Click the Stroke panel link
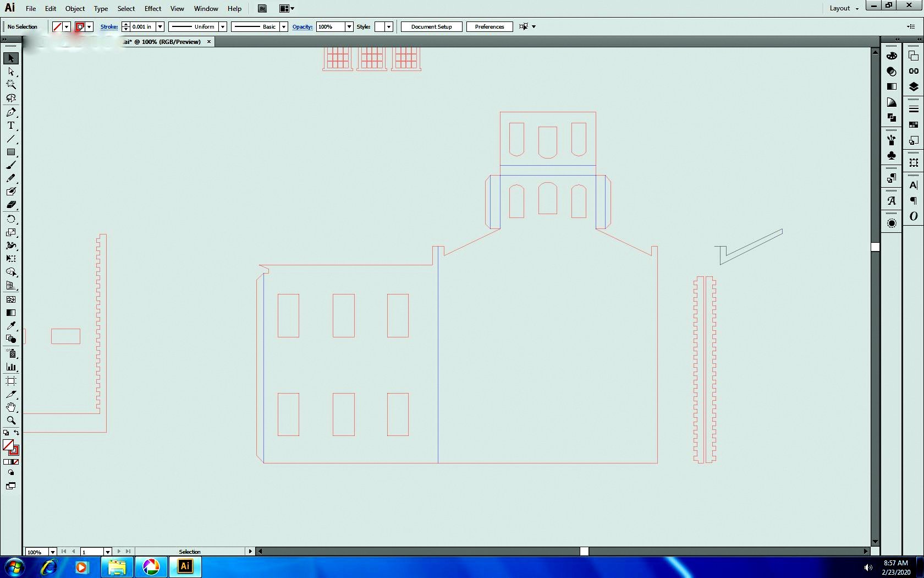Image resolution: width=924 pixels, height=578 pixels. (109, 26)
